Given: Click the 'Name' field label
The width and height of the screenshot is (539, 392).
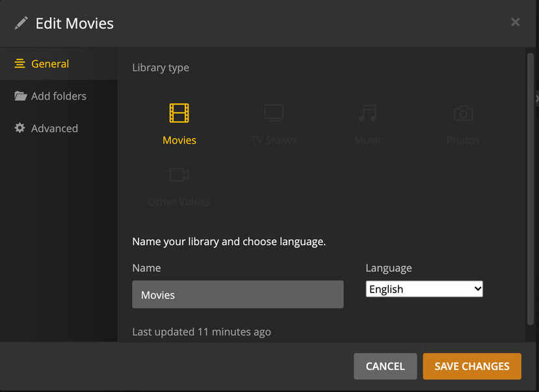Looking at the screenshot, I should coord(146,268).
